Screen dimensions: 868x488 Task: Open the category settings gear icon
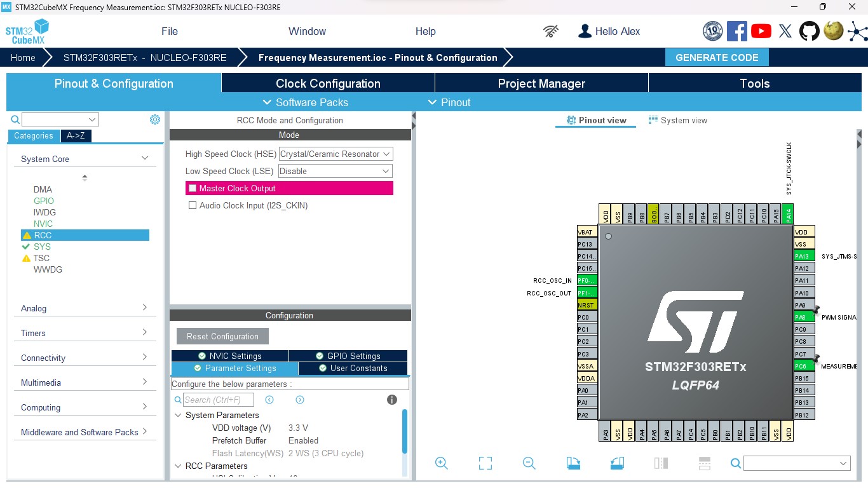[155, 119]
